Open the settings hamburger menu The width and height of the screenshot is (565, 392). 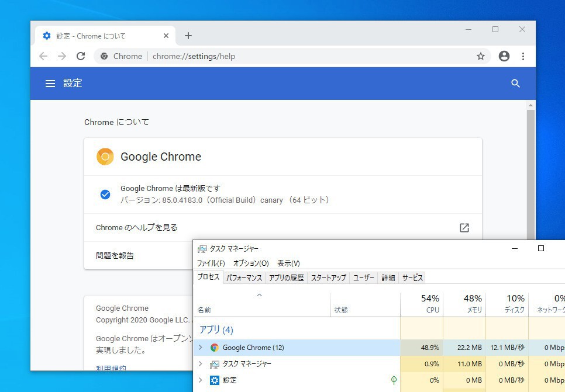50,84
